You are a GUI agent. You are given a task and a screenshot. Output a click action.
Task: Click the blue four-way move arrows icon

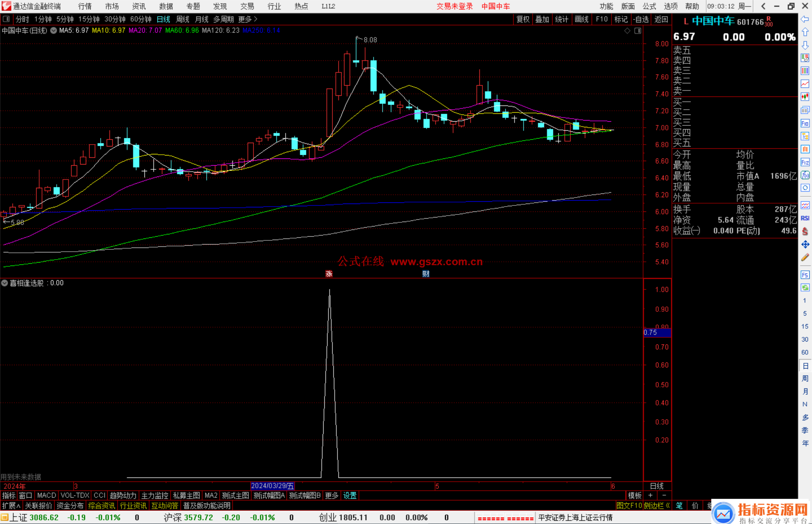[805, 245]
